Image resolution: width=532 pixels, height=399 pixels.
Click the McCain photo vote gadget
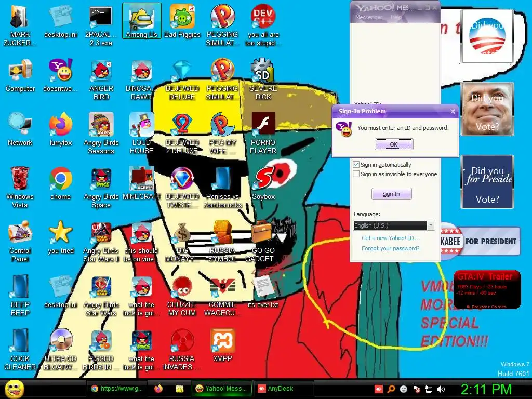pos(487,109)
